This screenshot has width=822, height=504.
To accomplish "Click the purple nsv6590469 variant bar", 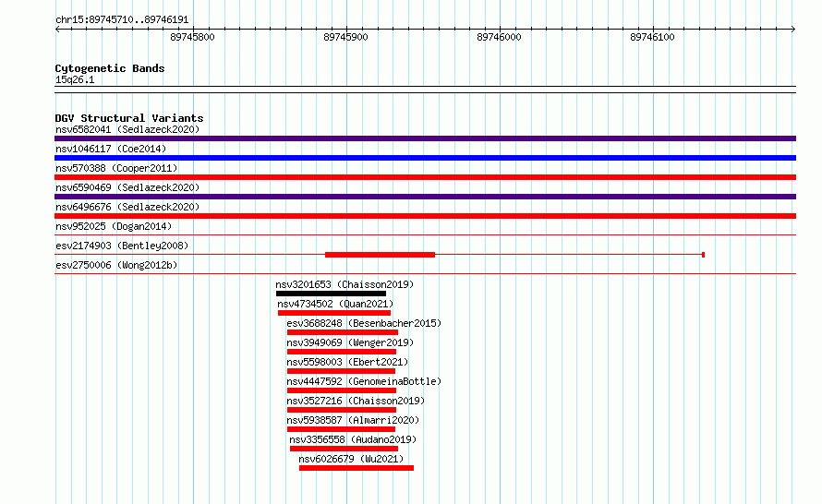I will click(425, 197).
